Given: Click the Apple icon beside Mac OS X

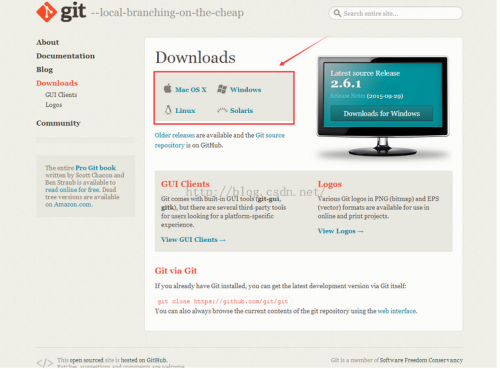Looking at the screenshot, I should 168,89.
